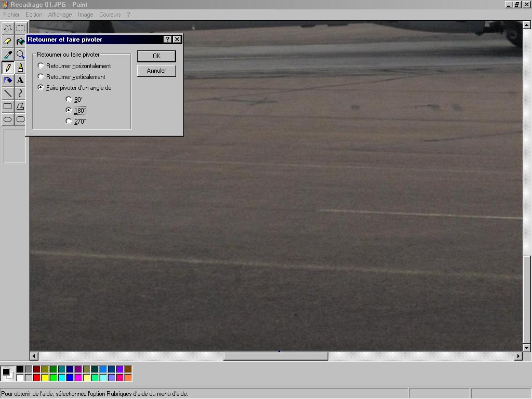The width and height of the screenshot is (532, 399).
Task: Select the free-form selection tool
Action: (x=8, y=28)
